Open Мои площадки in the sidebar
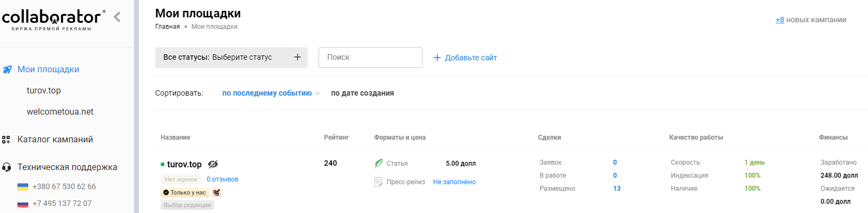868x213 pixels. click(48, 69)
